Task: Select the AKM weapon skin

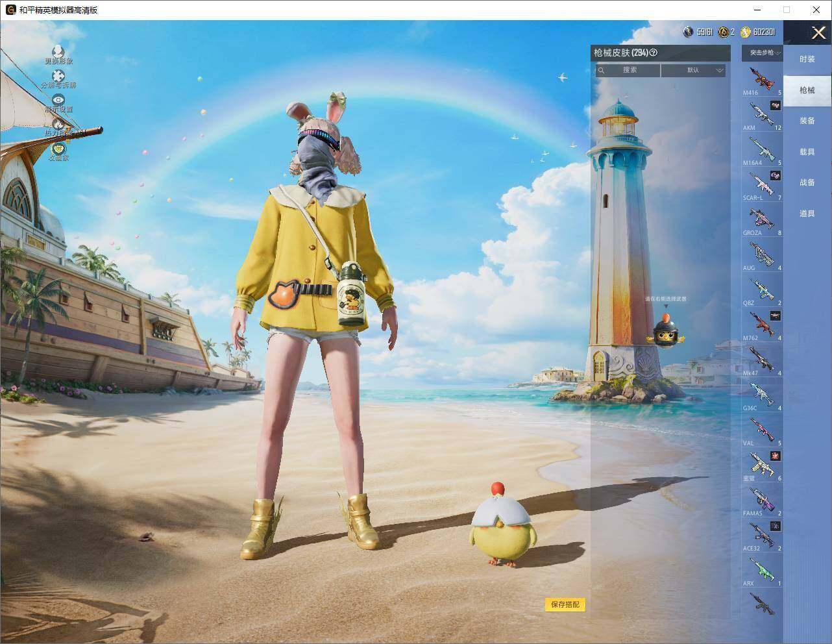Action: point(762,116)
